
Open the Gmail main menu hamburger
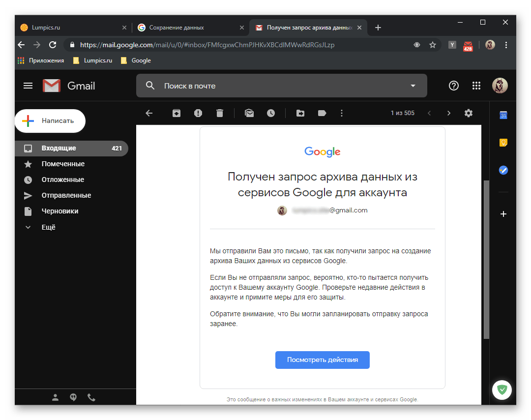click(28, 86)
